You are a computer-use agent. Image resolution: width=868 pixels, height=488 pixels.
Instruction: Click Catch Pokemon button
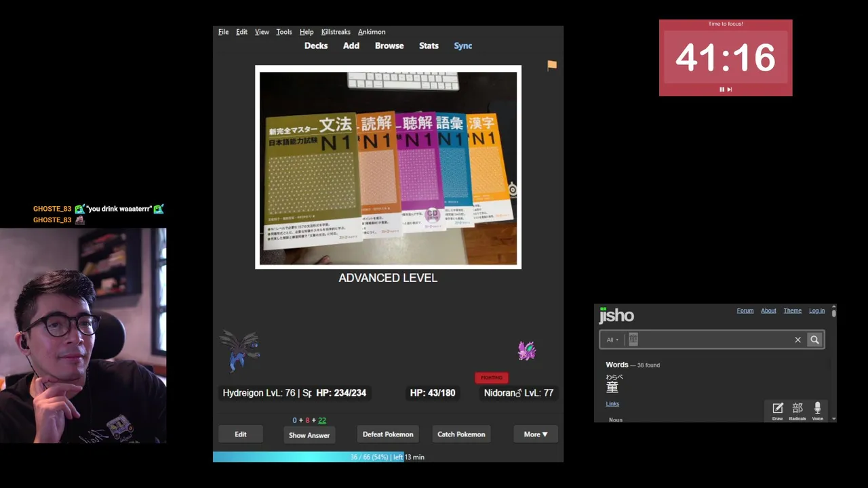(461, 434)
